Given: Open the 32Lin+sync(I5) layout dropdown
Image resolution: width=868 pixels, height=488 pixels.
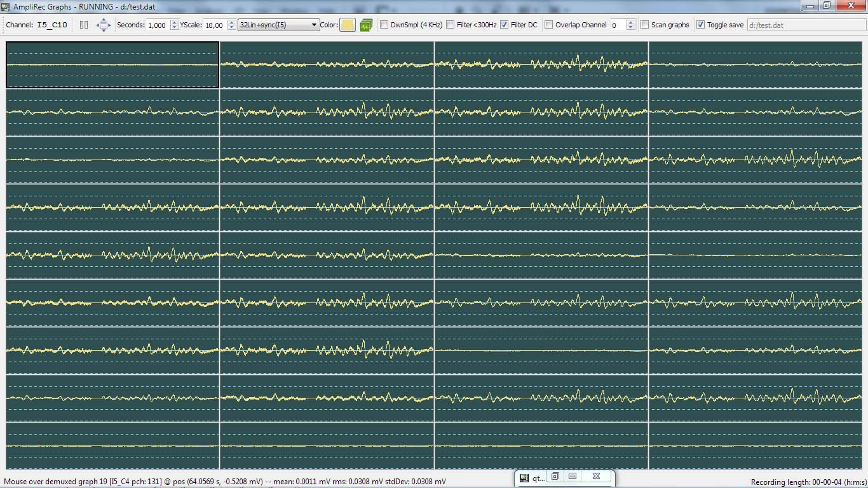Looking at the screenshot, I should (278, 25).
